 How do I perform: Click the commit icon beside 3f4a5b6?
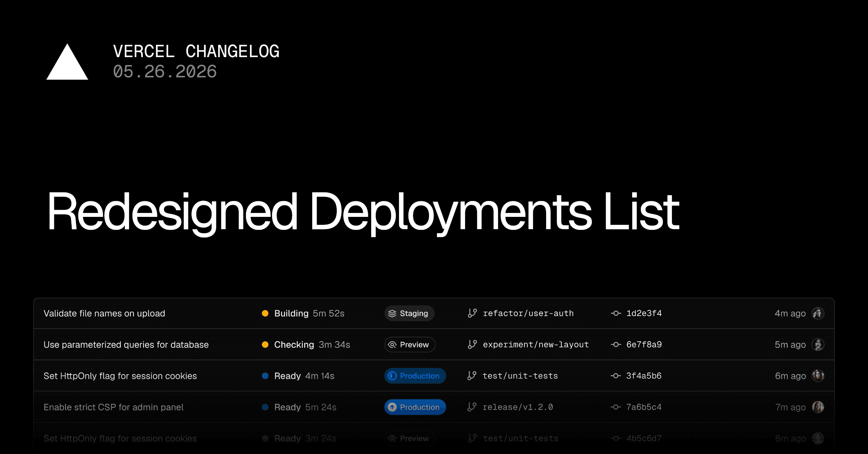pyautogui.click(x=616, y=376)
